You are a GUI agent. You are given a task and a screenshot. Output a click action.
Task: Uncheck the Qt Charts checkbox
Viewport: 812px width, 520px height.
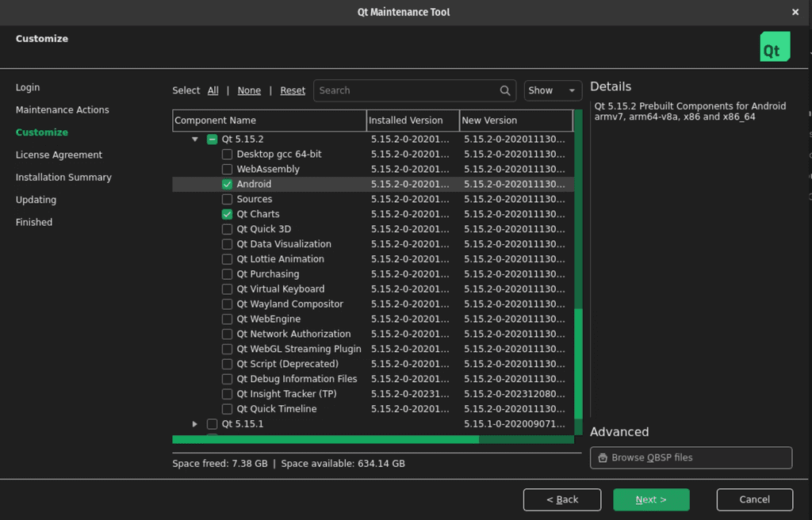point(227,215)
